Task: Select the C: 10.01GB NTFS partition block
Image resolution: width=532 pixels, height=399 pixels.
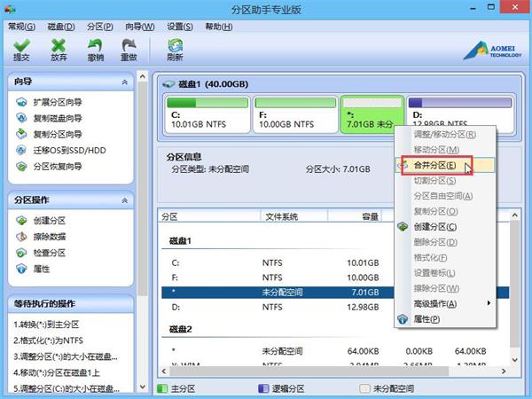Action: (x=207, y=114)
